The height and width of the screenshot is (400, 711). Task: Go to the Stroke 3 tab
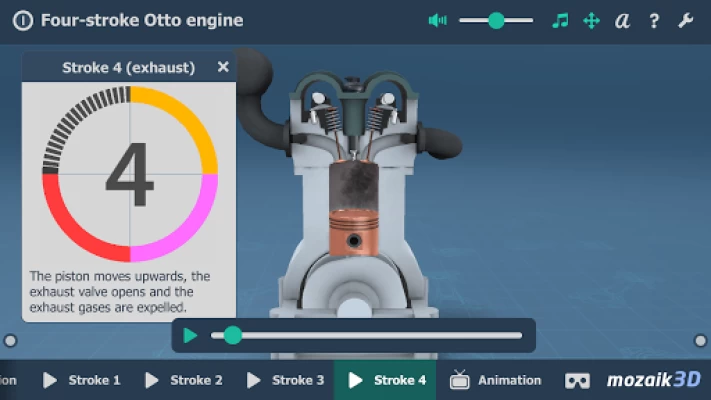point(286,380)
